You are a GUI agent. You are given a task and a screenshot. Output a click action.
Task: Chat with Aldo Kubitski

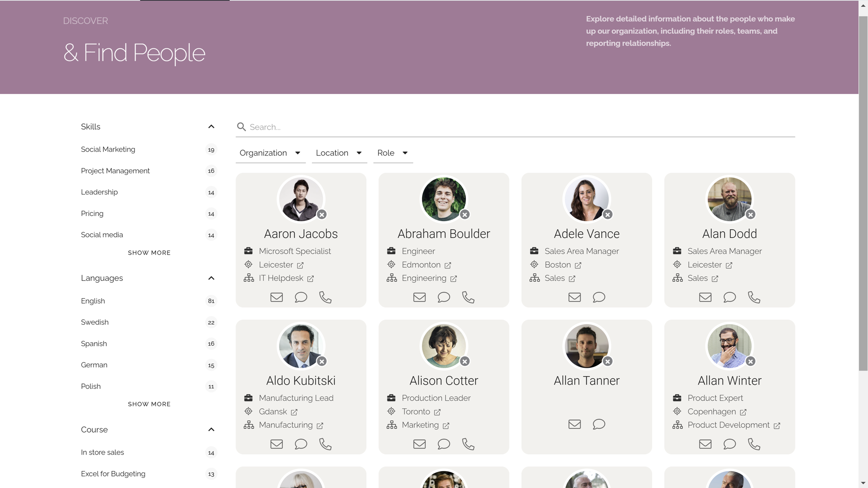(x=301, y=444)
